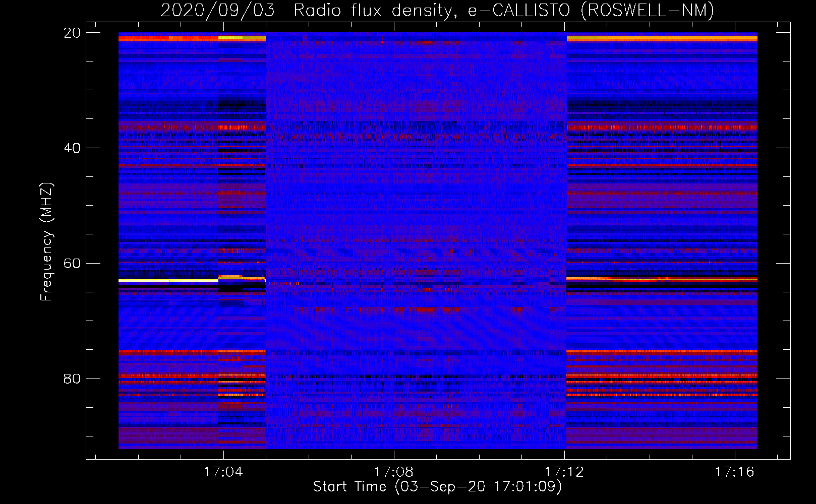The image size is (816, 504).
Task: Click the 20 frequency tick label
Action: tap(72, 33)
